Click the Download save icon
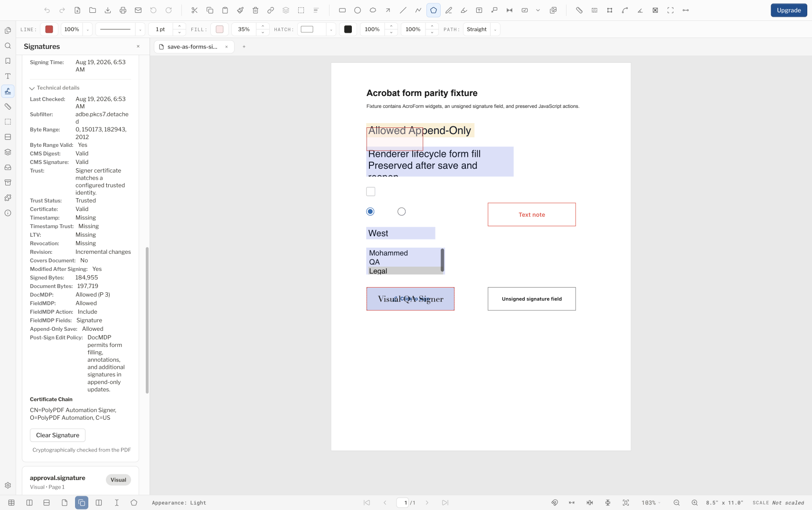The height and width of the screenshot is (510, 812). [x=107, y=10]
